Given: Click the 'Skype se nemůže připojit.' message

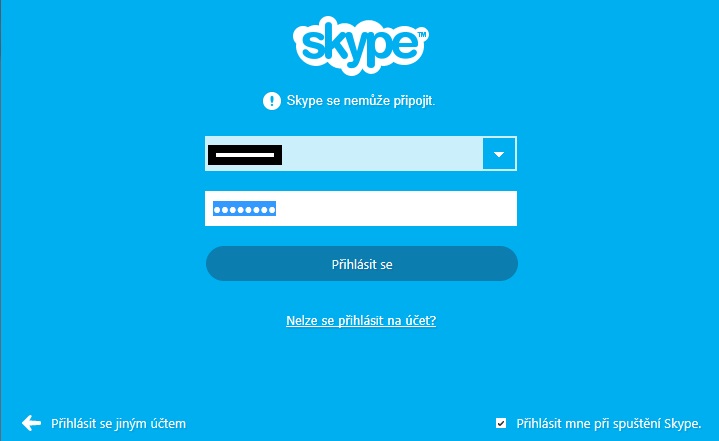Looking at the screenshot, I should point(360,100).
